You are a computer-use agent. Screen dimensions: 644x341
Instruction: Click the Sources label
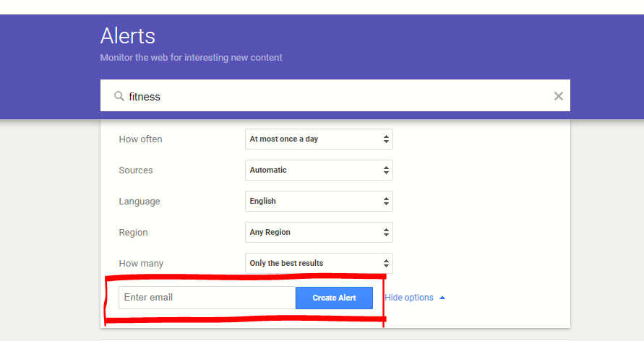click(136, 170)
